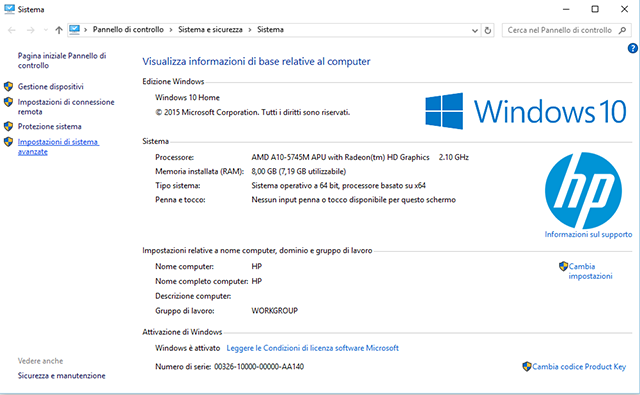Minimize the Sistema window

pyautogui.click(x=566, y=9)
